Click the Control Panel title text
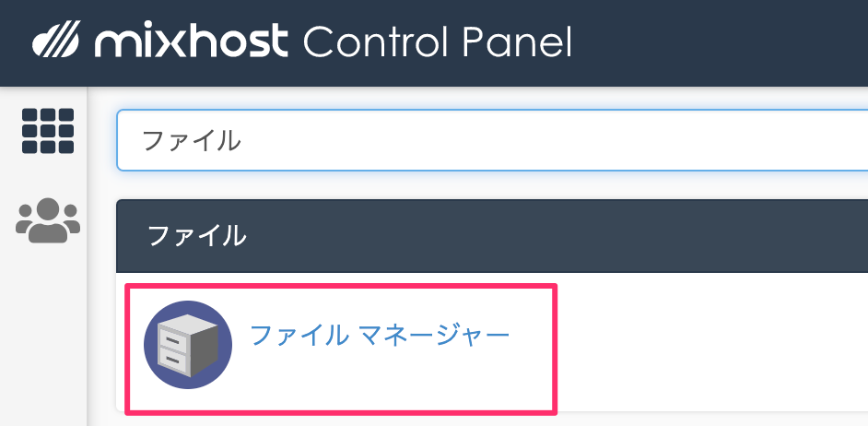This screenshot has height=426, width=868. 438,41
